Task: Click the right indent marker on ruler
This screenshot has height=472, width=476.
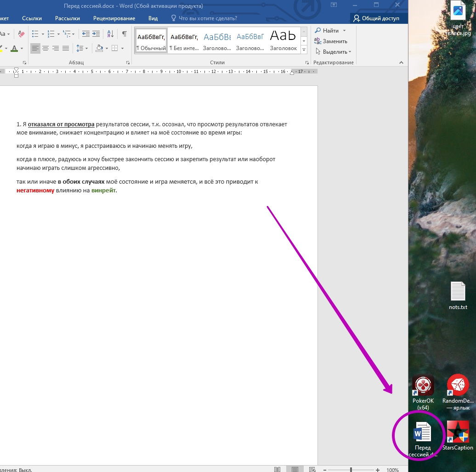Action: click(x=292, y=73)
